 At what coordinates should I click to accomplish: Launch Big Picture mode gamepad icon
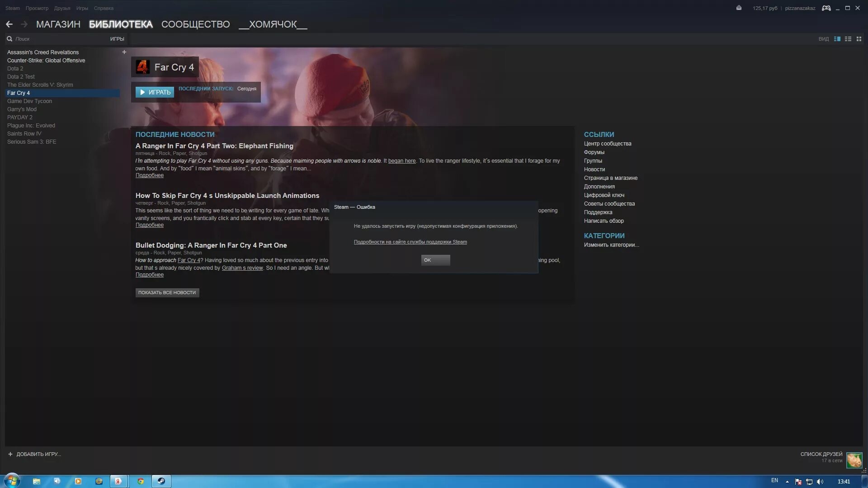click(826, 8)
